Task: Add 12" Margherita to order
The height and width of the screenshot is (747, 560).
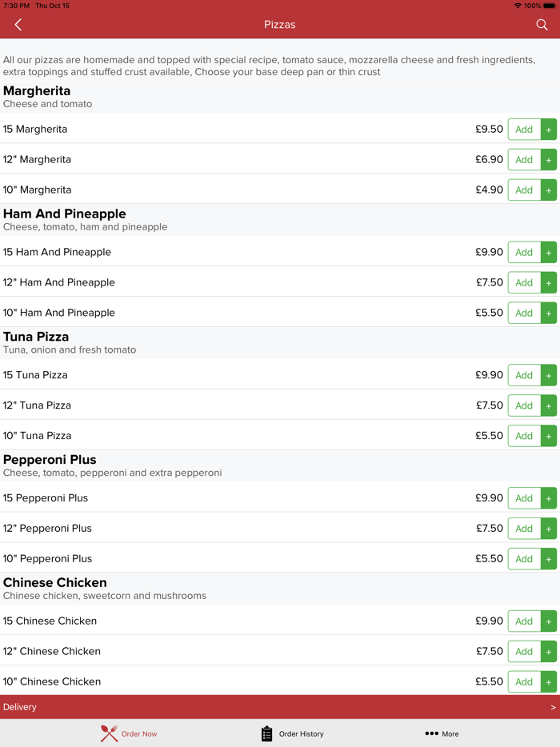Action: point(532,160)
